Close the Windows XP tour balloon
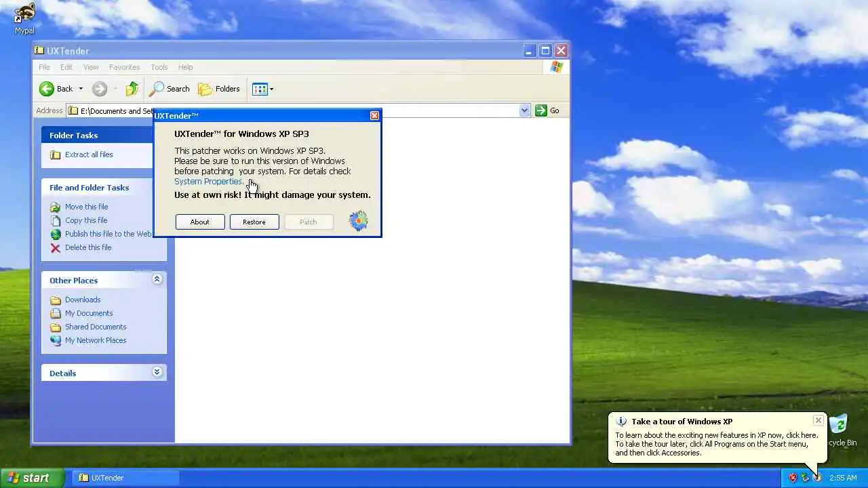The height and width of the screenshot is (488, 868). point(818,421)
